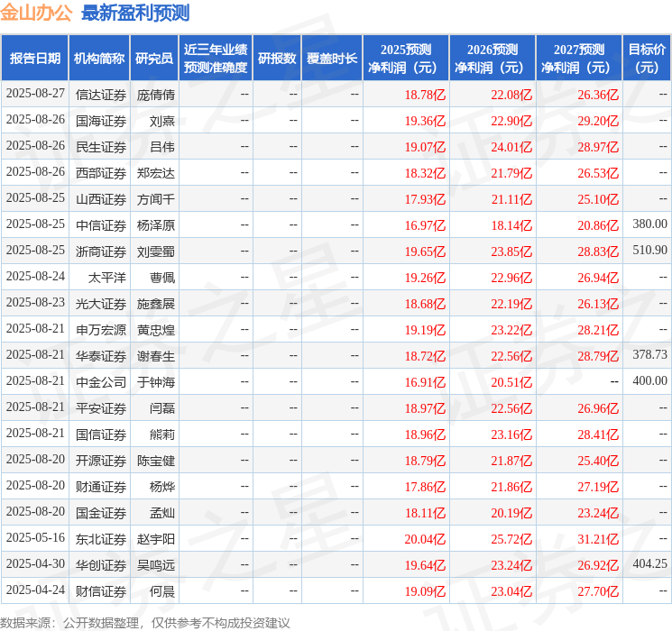Select the 华泰证券 institution cell
Viewport: 672px width, 631px height.
tap(101, 356)
